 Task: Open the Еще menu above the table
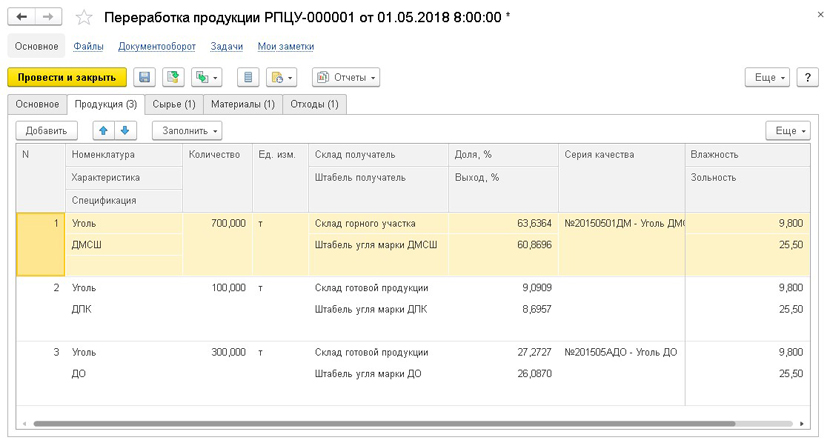787,131
